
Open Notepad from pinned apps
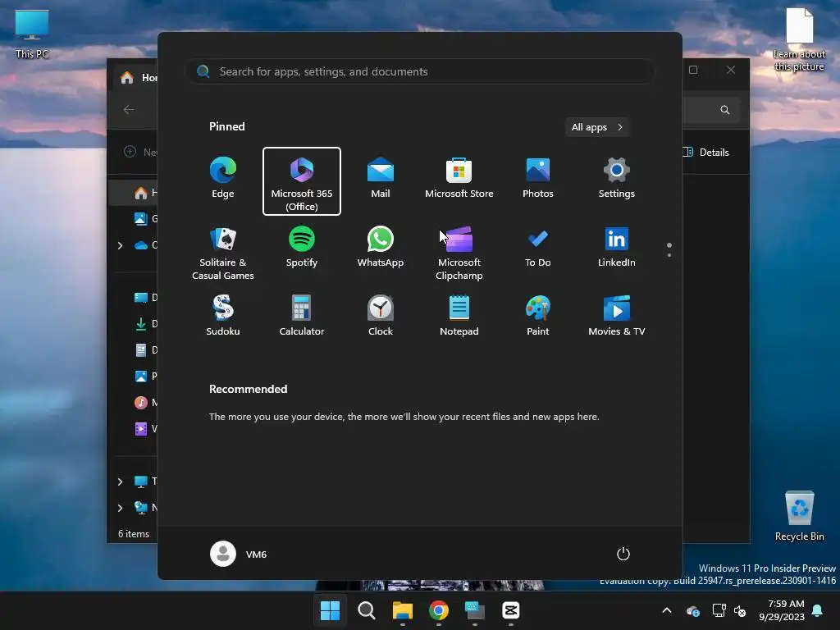tap(459, 317)
